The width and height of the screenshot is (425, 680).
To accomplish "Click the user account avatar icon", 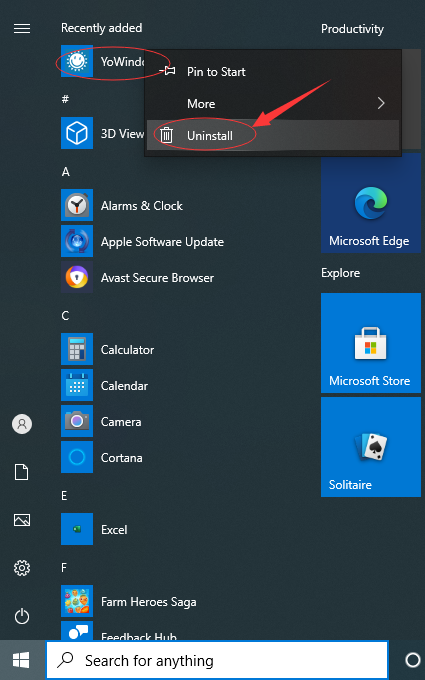I will pos(22,424).
